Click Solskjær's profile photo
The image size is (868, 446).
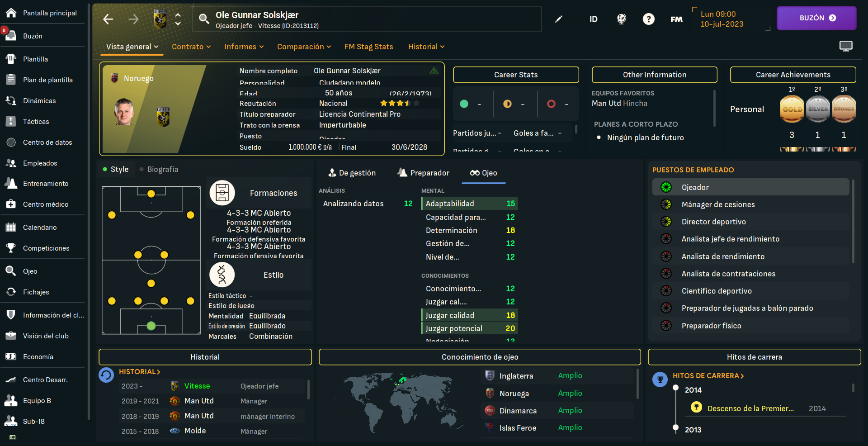124,112
